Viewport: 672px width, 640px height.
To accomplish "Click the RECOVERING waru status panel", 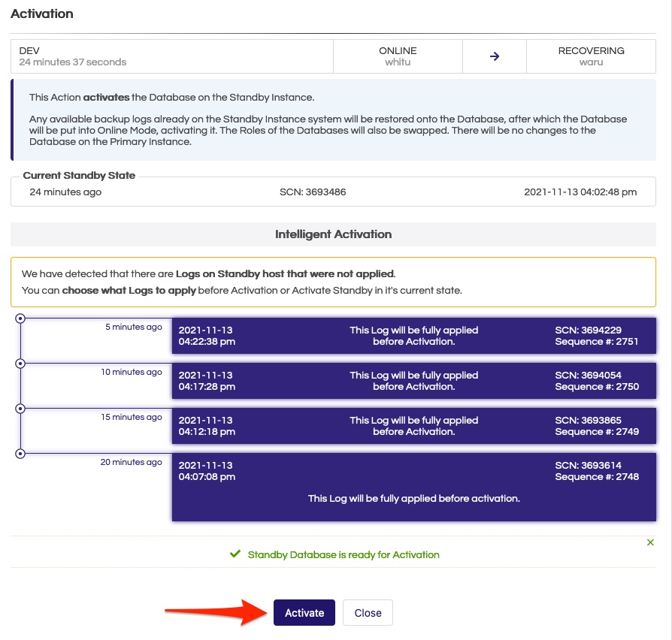I will 592,56.
